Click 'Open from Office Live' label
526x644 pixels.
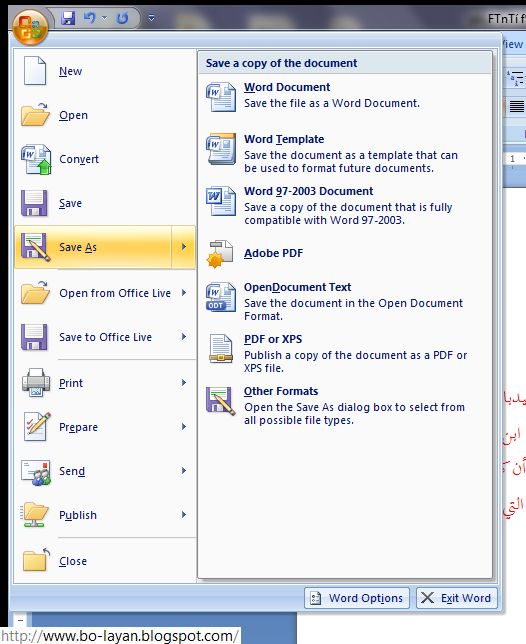[x=115, y=293]
